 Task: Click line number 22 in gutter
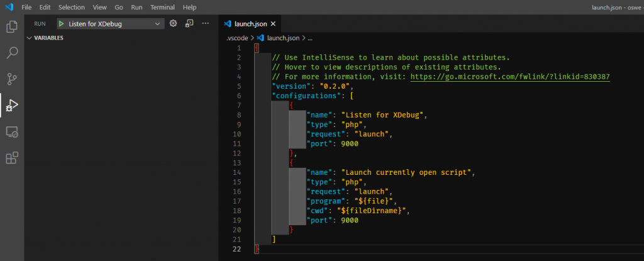click(x=236, y=249)
